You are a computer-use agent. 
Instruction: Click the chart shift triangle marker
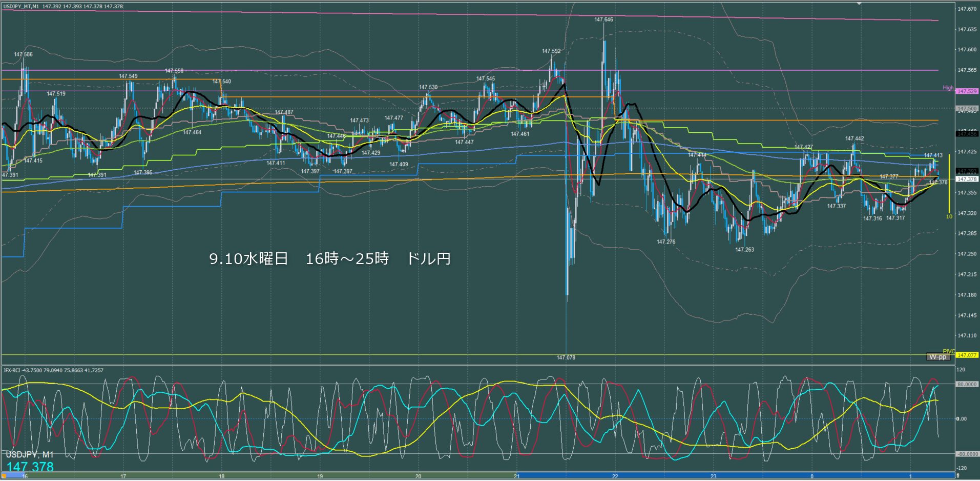point(859,4)
